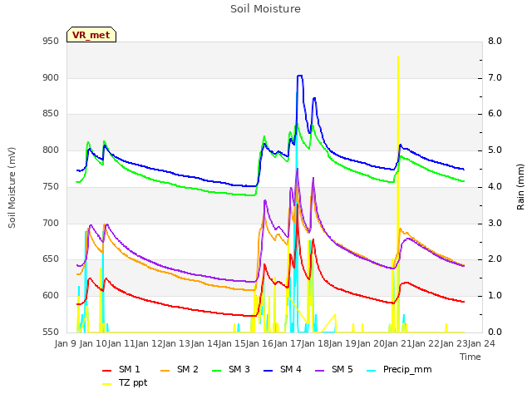Click the 750 left axis tick label
Viewport: 532px width, 399px height.
pos(51,186)
